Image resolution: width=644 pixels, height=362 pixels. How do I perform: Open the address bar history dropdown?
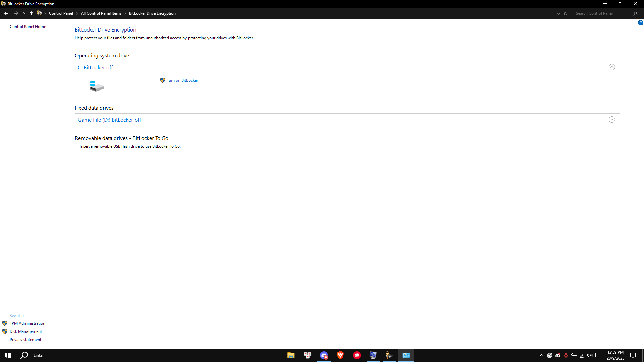pos(559,13)
